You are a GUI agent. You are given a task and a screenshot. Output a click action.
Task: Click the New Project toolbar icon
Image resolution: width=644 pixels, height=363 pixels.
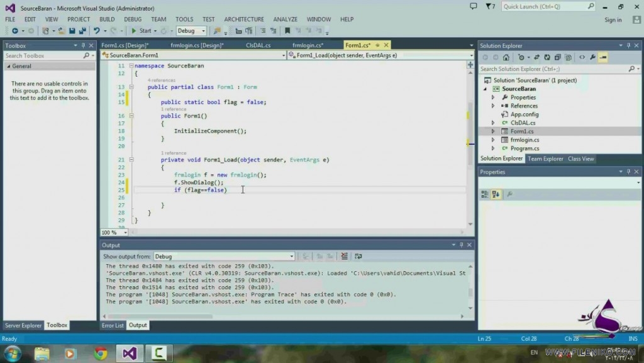point(45,31)
